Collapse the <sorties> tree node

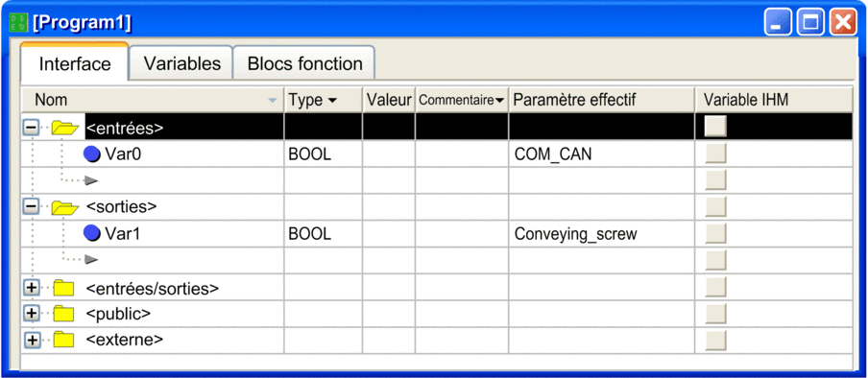point(32,206)
